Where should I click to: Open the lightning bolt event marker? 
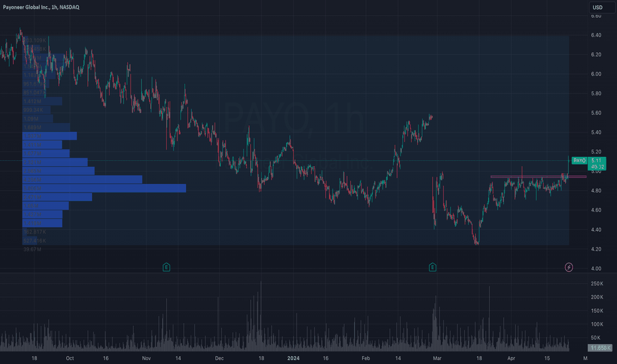569,267
